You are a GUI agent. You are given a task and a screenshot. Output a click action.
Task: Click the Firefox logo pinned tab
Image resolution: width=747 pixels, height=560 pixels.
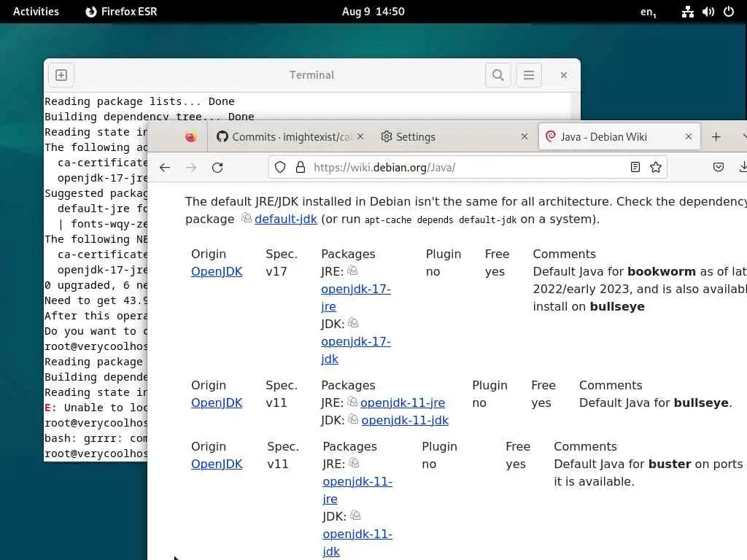190,137
